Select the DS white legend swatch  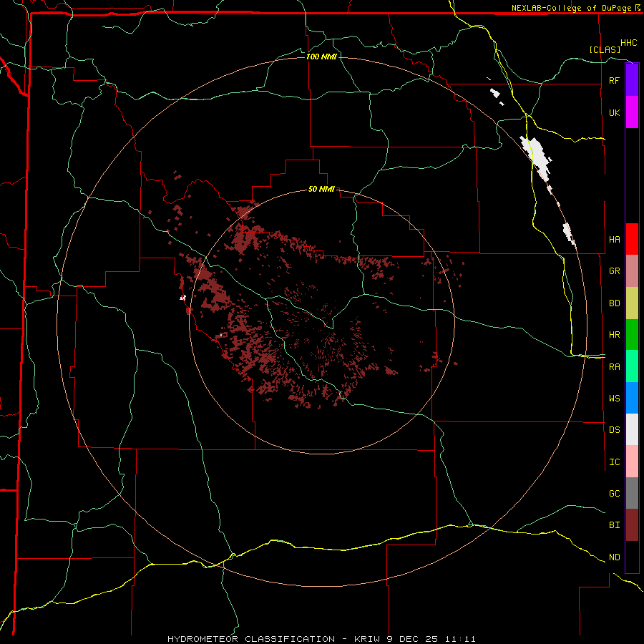pyautogui.click(x=632, y=429)
